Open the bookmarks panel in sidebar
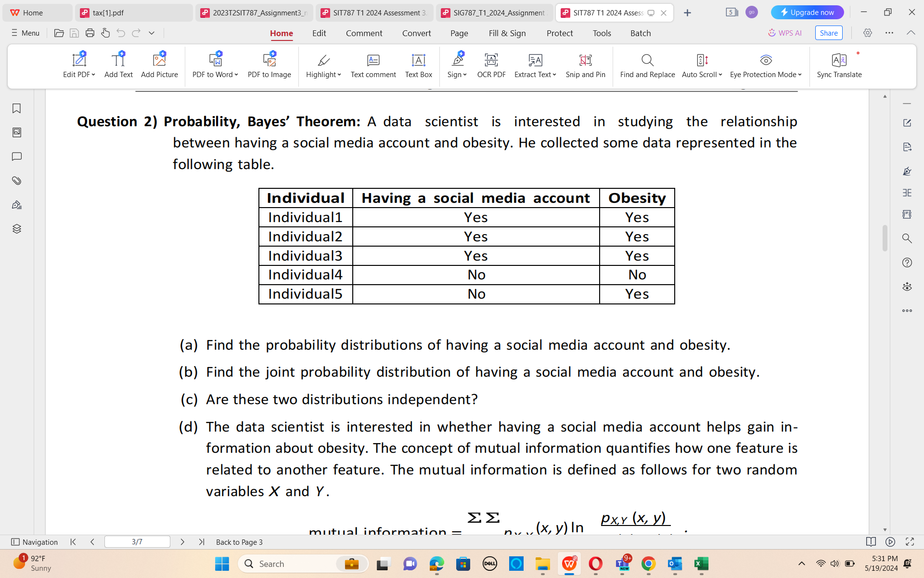The image size is (924, 578). click(x=17, y=109)
